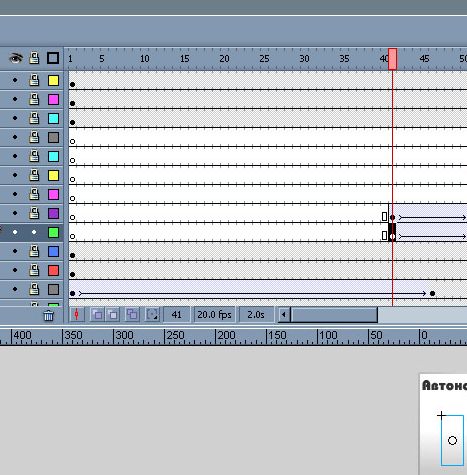467x475 pixels.
Task: Select the frame 1 keyframe of the red layer
Action: [x=72, y=274]
